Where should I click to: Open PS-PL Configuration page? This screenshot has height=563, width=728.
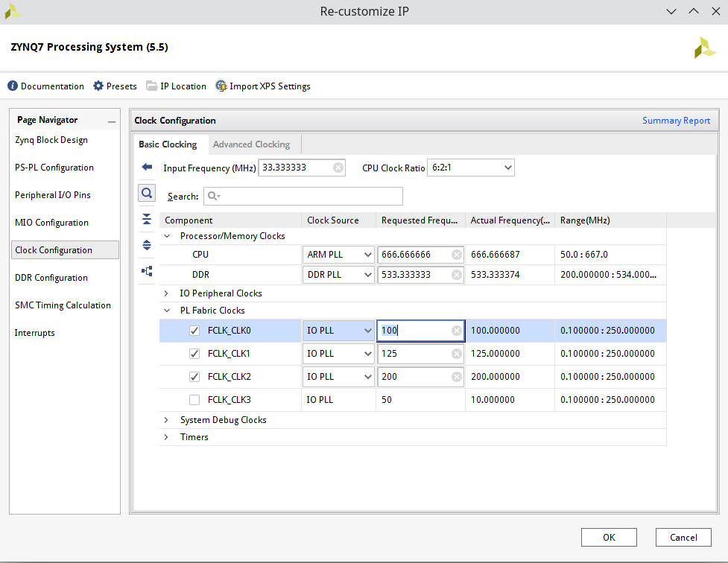[x=54, y=168]
